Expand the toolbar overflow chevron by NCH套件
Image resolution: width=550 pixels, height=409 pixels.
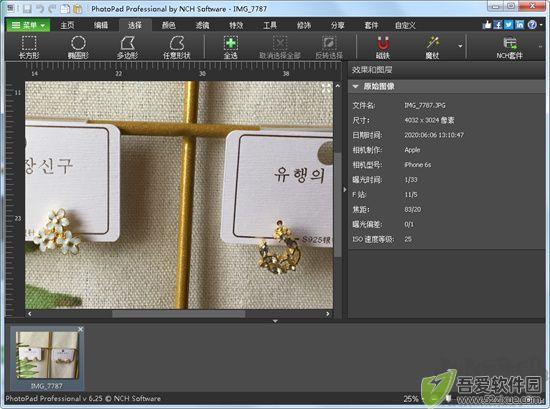[541, 46]
